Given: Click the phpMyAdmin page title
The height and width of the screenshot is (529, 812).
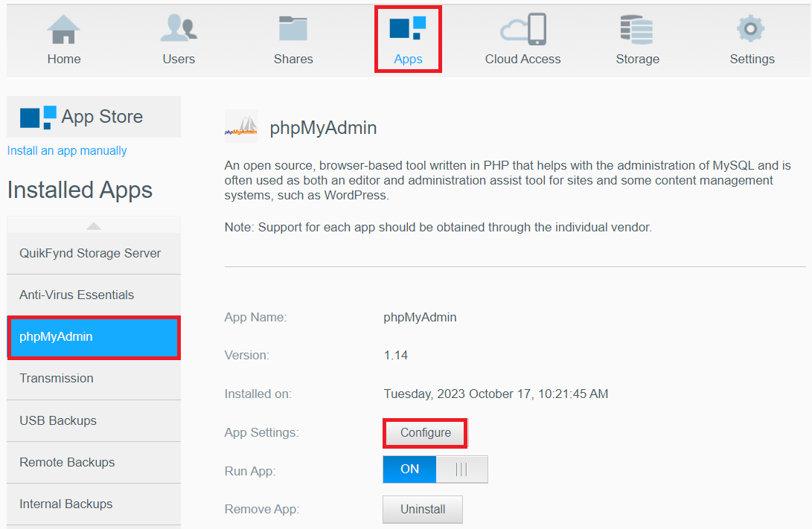Looking at the screenshot, I should tap(323, 128).
